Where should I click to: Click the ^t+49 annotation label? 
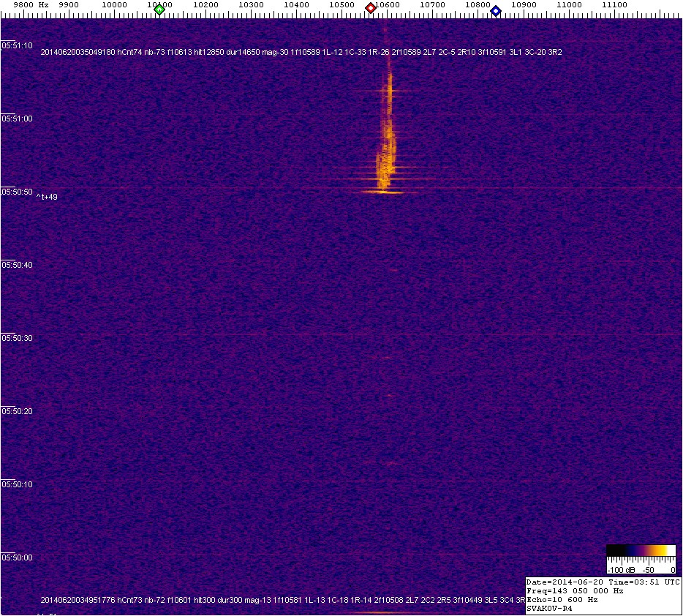coord(47,197)
